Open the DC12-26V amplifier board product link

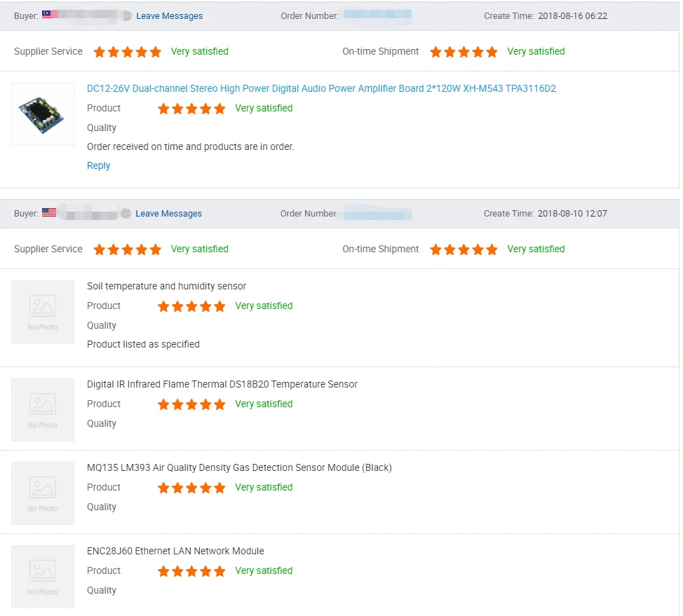(x=321, y=89)
